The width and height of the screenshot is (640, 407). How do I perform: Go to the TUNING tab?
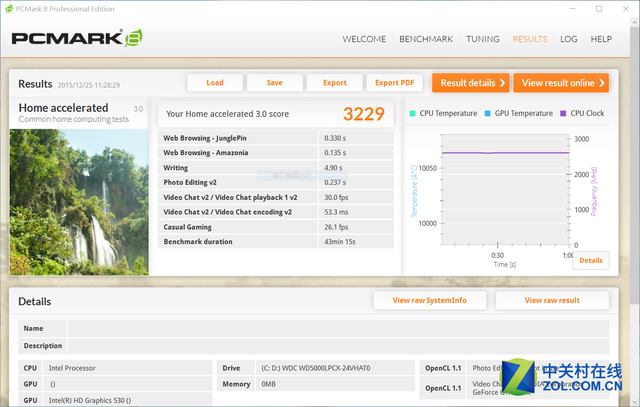(483, 39)
